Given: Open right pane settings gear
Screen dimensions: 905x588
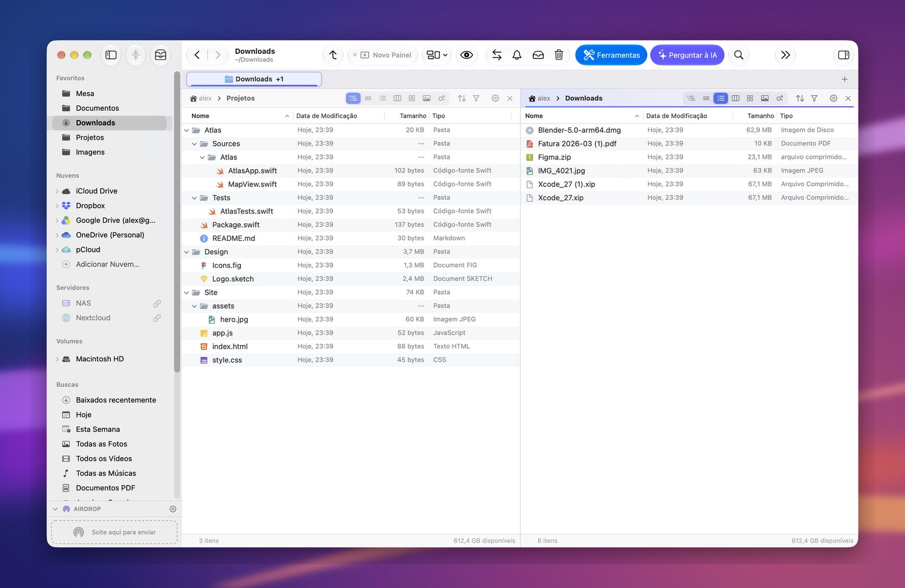Looking at the screenshot, I should click(833, 98).
